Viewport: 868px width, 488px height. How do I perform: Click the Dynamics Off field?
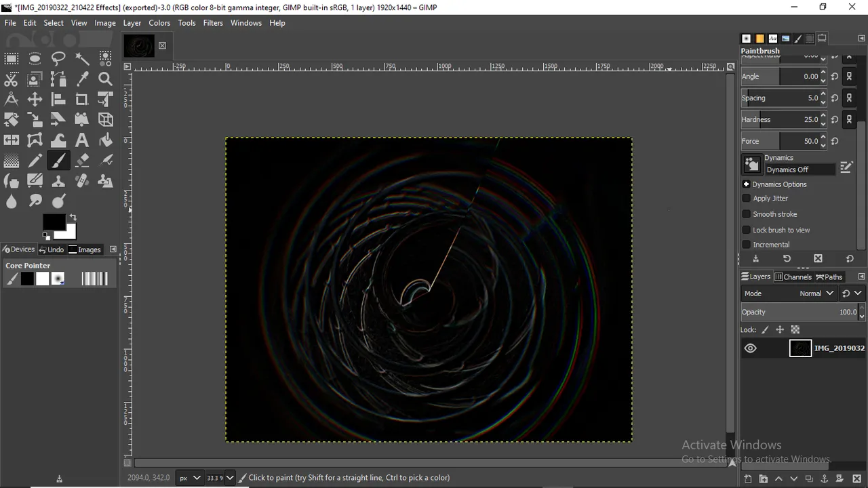[x=800, y=169]
